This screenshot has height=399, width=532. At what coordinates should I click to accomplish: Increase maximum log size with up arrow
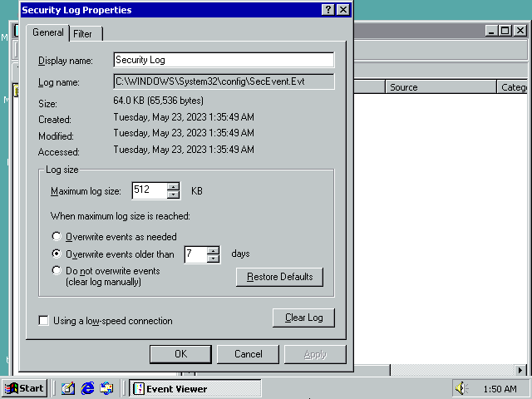(x=173, y=186)
